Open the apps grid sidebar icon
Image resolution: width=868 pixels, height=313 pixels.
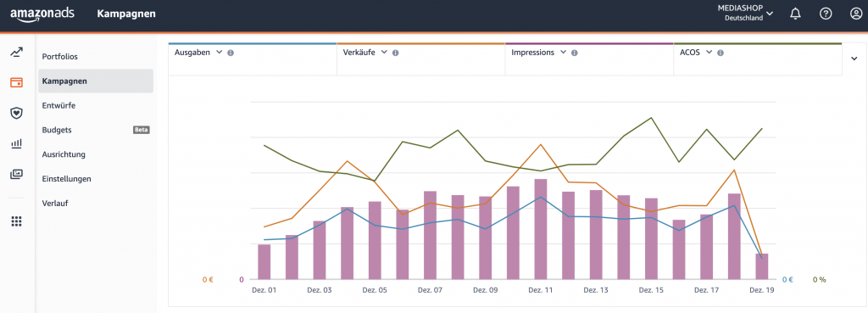pyautogui.click(x=17, y=221)
